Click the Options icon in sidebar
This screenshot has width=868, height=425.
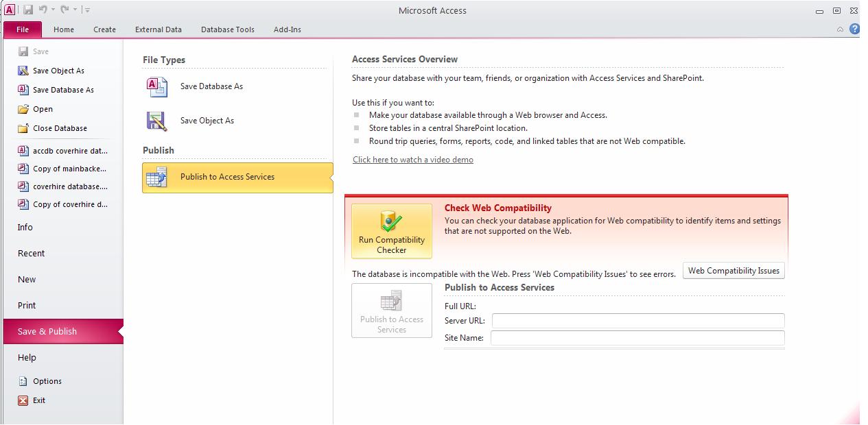[x=23, y=381]
